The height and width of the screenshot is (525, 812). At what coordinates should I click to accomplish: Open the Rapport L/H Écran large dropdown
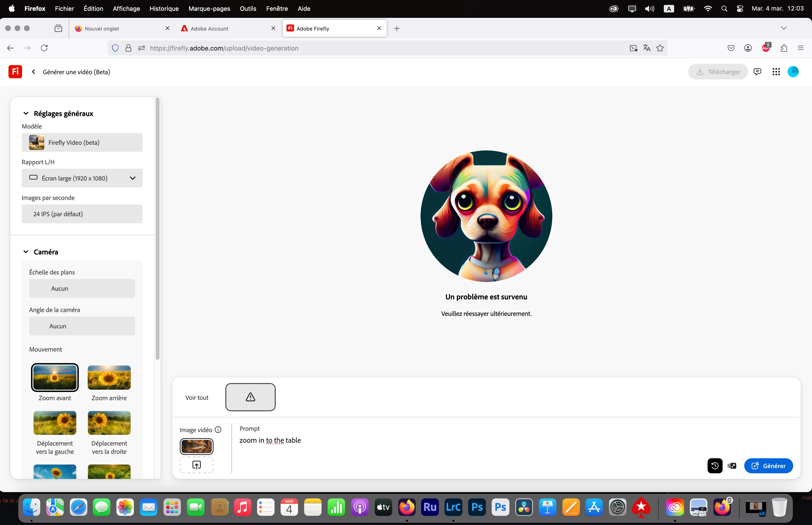(x=82, y=178)
